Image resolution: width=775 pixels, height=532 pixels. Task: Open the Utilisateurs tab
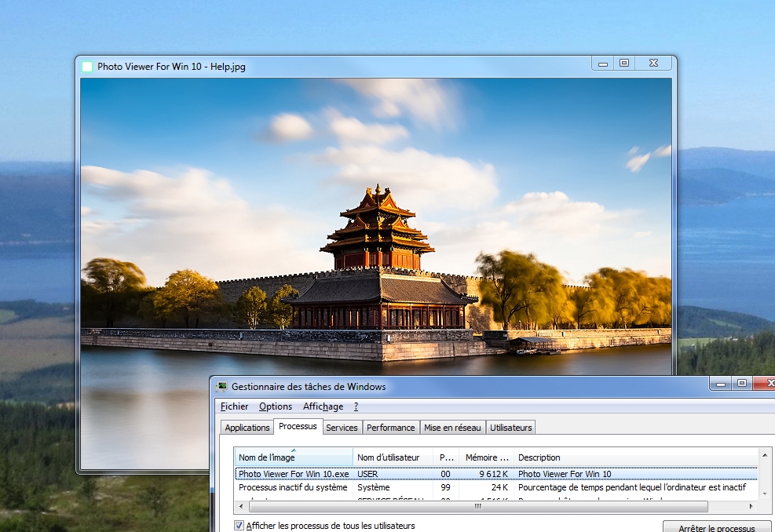(x=510, y=428)
